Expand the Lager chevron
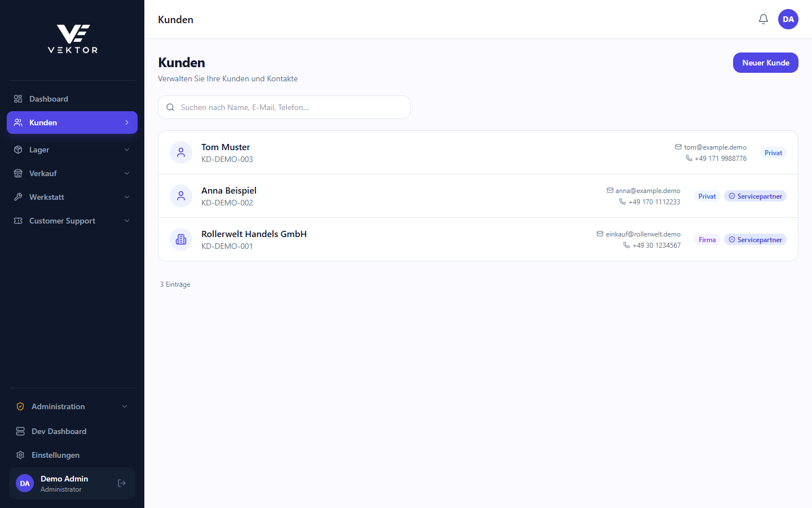The image size is (812, 508). 127,150
